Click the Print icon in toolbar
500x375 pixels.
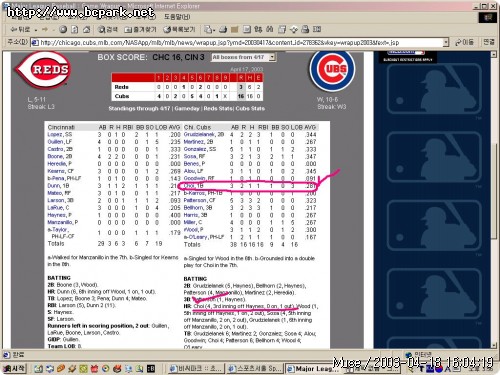[x=223, y=30]
